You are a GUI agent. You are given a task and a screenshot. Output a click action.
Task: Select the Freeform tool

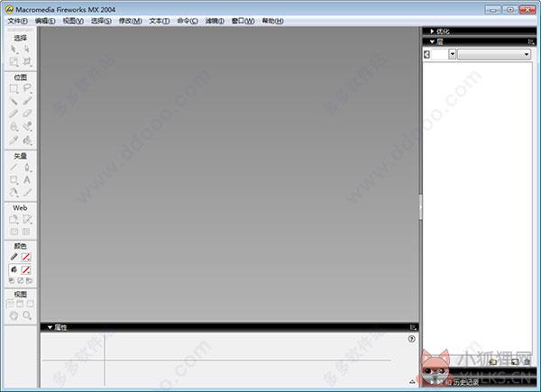pyautogui.click(x=14, y=192)
